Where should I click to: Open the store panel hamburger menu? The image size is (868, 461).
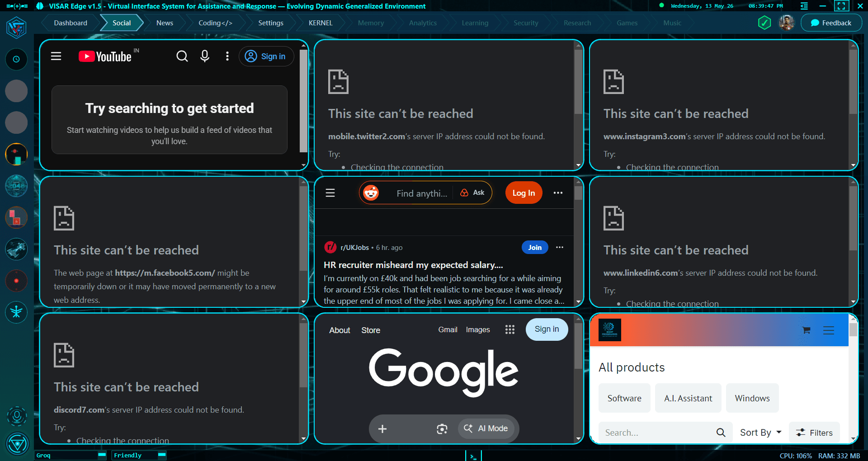coord(829,330)
